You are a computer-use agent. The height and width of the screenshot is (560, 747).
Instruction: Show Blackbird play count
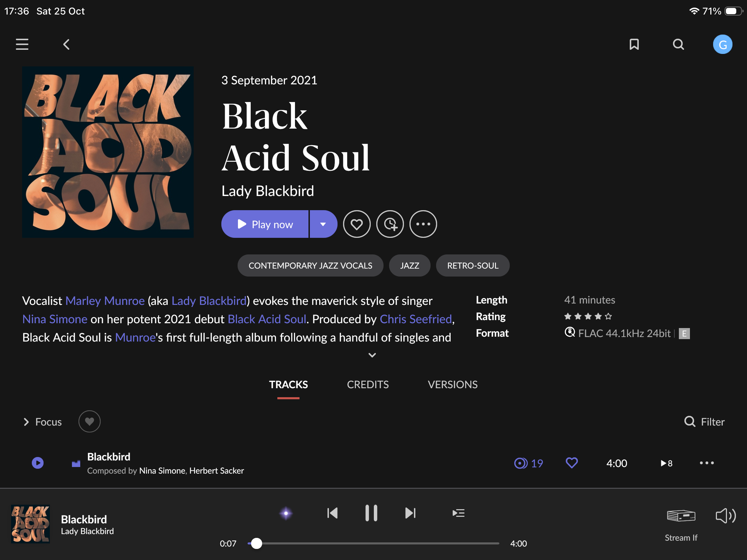point(666,463)
